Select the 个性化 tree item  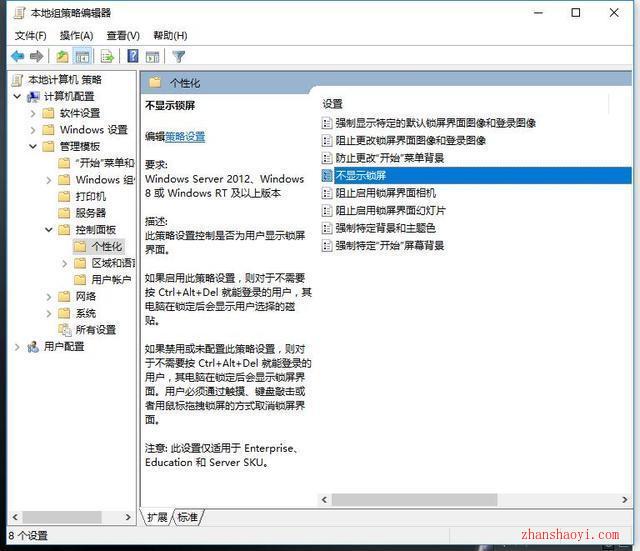coord(107,247)
